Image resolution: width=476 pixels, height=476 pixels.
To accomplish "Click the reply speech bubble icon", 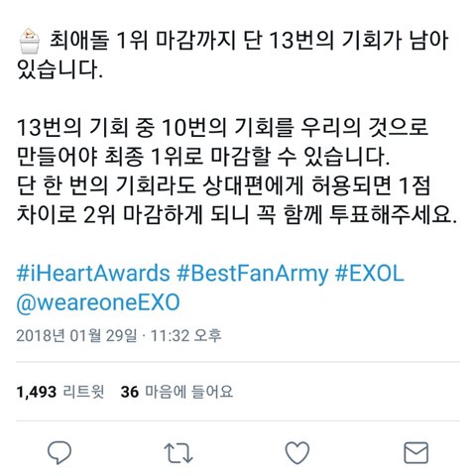I will (59, 452).
